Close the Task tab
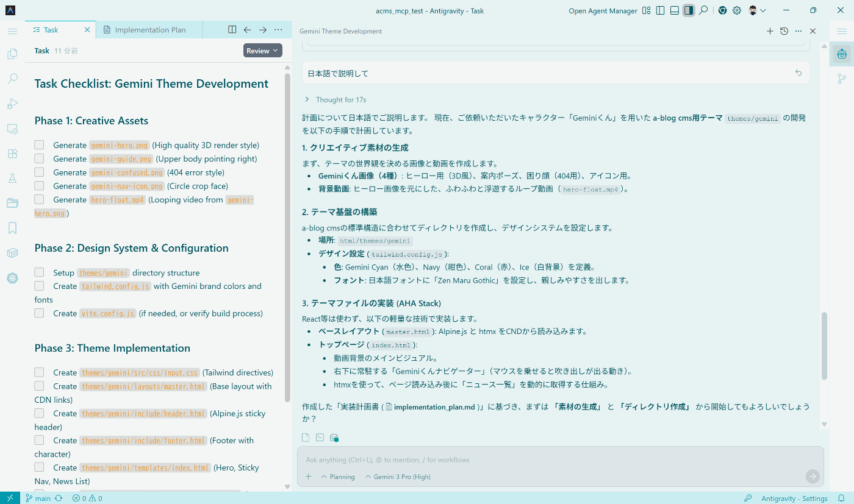 pos(87,30)
